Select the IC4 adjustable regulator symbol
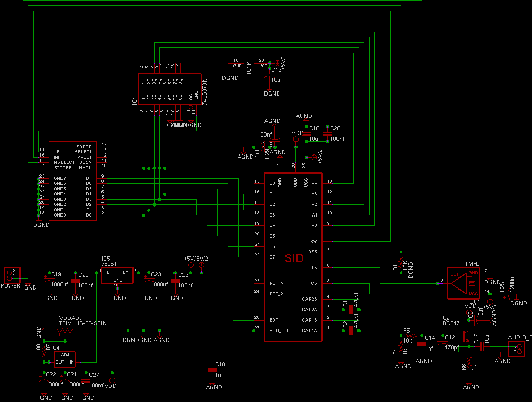The width and height of the screenshot is (532, 402). 65,359
